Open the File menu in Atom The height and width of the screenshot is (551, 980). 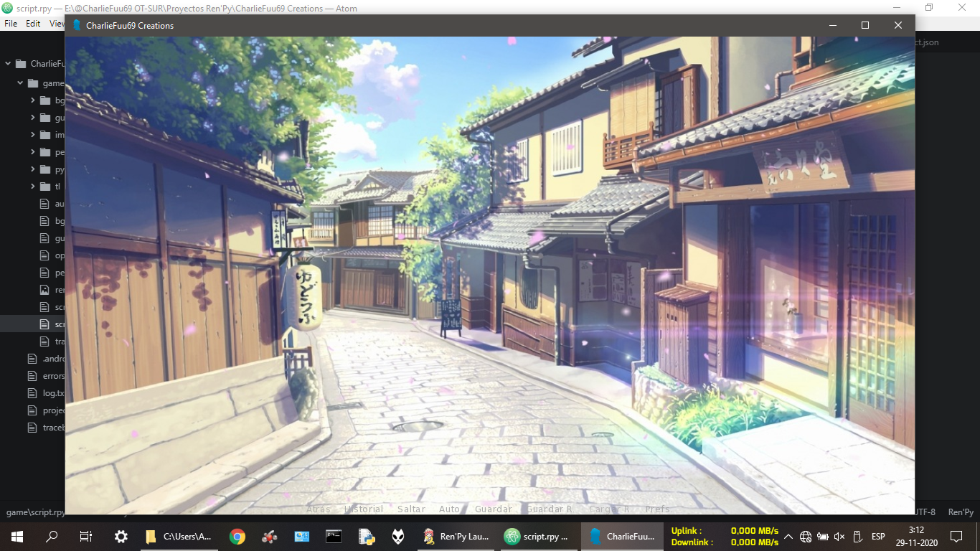click(x=11, y=24)
